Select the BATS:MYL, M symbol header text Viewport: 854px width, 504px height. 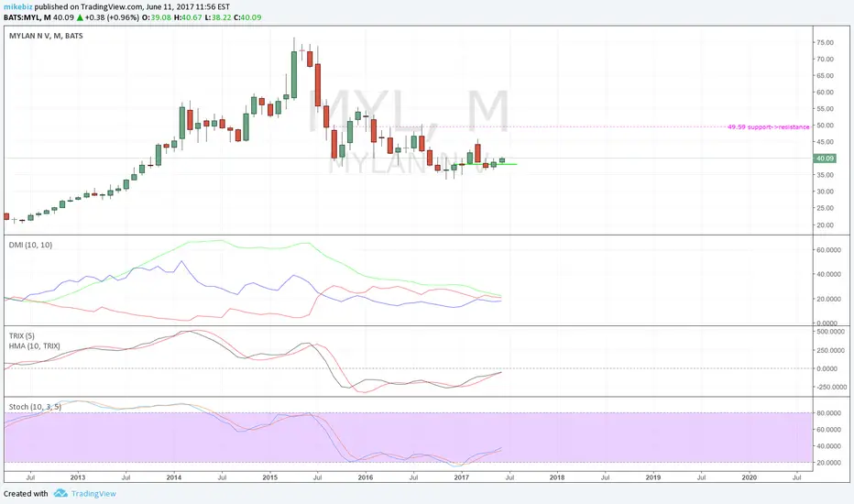click(x=27, y=17)
